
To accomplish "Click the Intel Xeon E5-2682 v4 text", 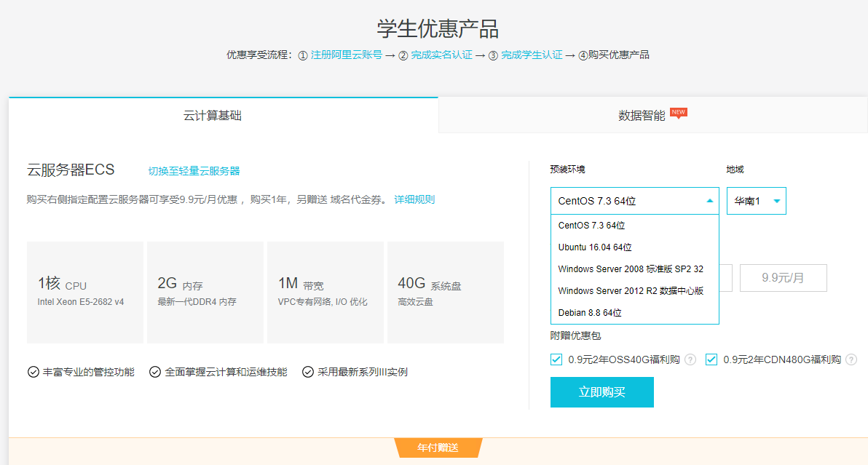I will (x=81, y=302).
